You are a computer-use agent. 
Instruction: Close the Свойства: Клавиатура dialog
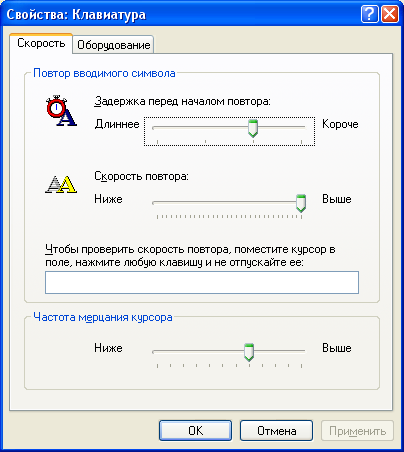pyautogui.click(x=389, y=14)
